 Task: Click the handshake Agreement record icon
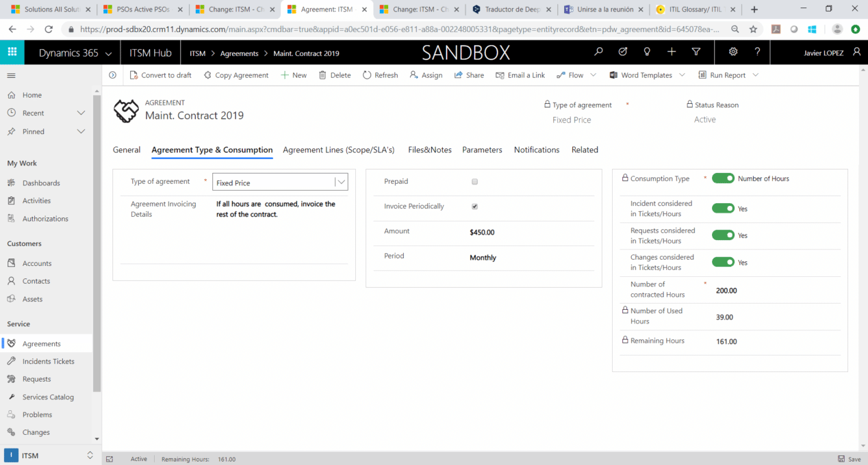tap(126, 111)
